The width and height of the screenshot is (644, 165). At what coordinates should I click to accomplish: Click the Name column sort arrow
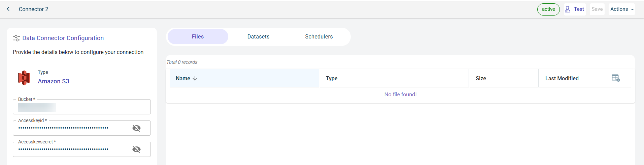tap(195, 78)
